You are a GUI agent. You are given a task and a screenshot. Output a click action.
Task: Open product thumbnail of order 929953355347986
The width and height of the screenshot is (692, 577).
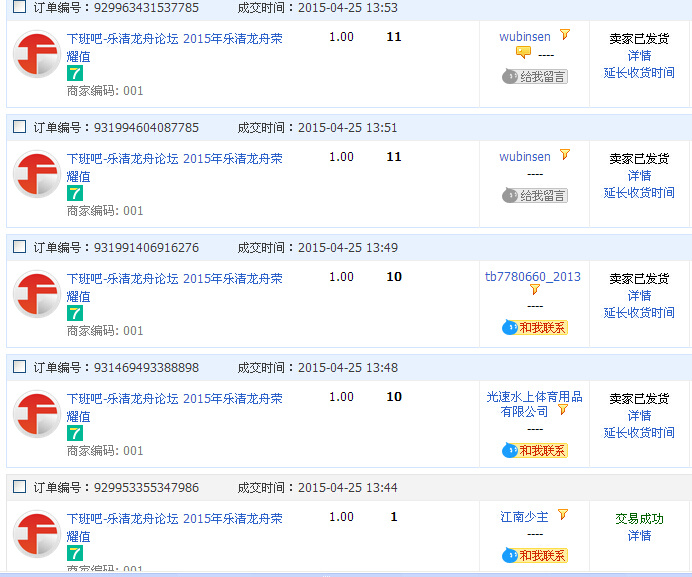pyautogui.click(x=37, y=534)
